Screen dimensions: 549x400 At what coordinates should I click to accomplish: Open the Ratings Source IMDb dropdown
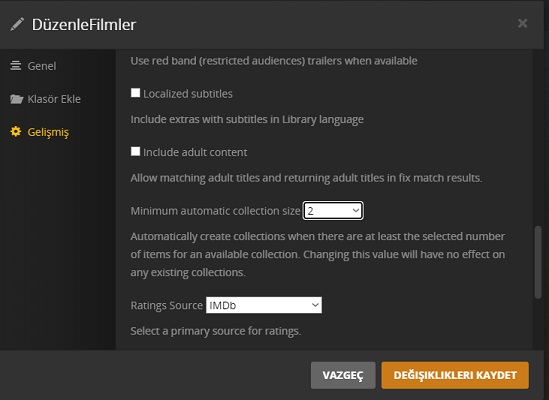tap(264, 305)
